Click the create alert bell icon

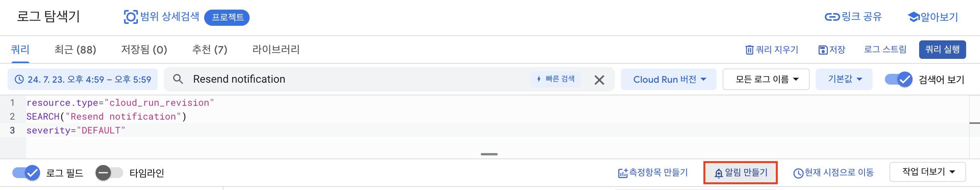click(718, 173)
